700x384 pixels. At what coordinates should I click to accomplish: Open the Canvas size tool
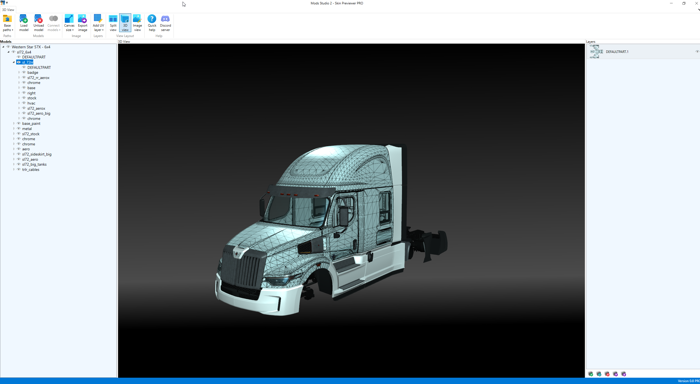tap(69, 23)
